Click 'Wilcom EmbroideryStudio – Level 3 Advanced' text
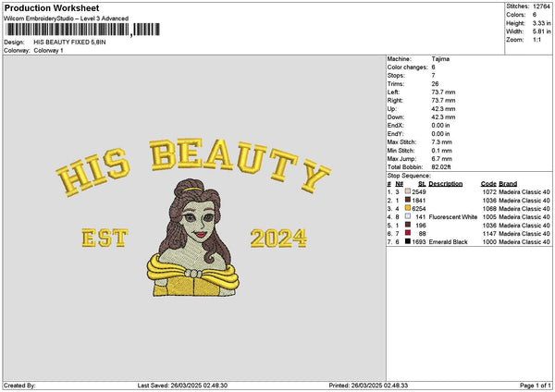Image resolution: width=555 pixels, height=392 pixels. coord(67,18)
